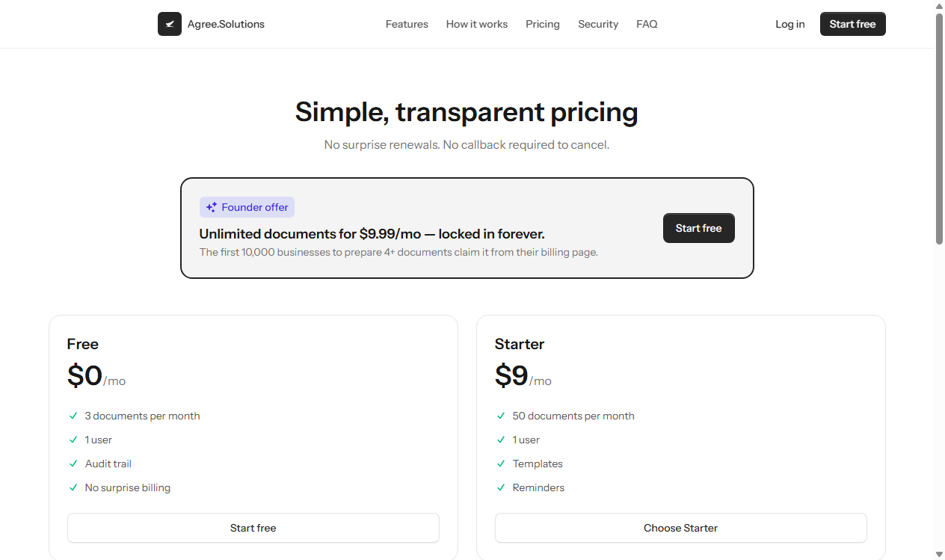Open the Pricing nav link

(543, 24)
